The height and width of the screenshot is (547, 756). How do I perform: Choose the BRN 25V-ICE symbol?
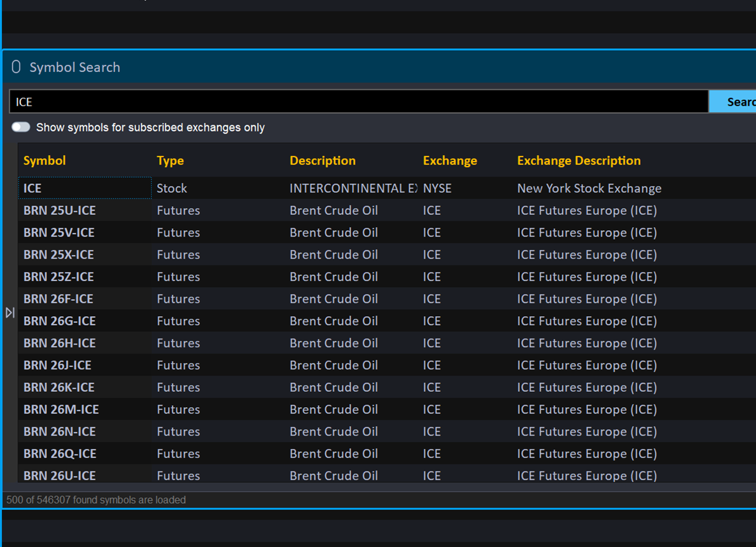59,233
